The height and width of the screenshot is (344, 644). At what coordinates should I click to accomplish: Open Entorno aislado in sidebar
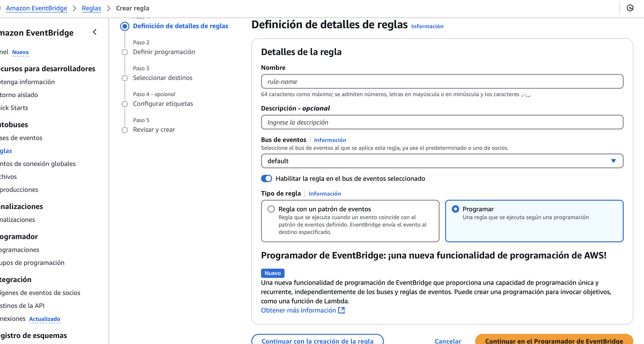[19, 95]
